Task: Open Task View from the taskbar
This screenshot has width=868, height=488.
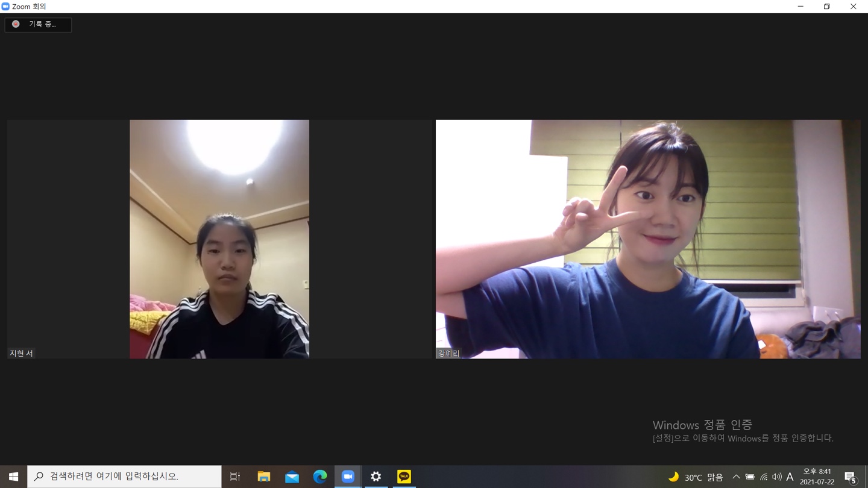Action: [x=235, y=477]
